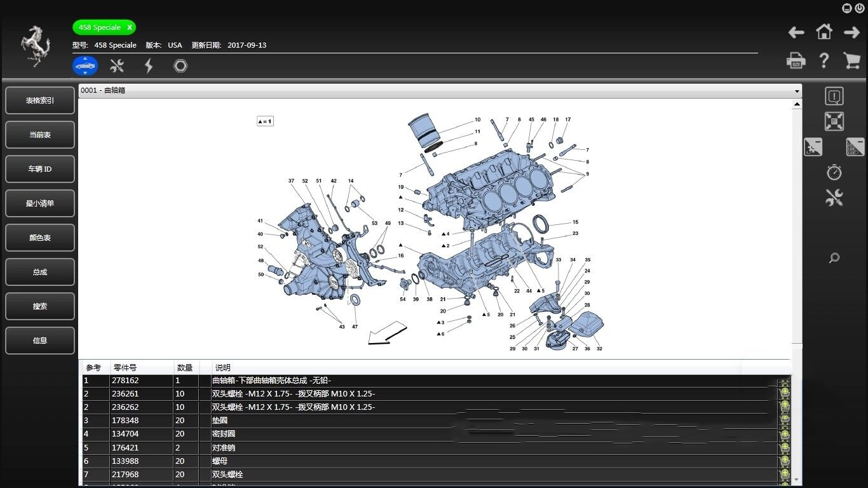Click the minimize window icon at top right
868x488 pixels.
pos(847,8)
